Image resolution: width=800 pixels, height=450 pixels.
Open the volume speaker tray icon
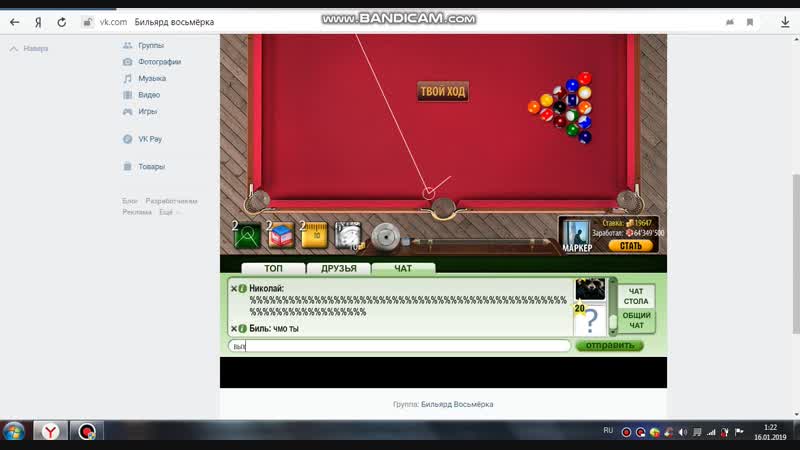pyautogui.click(x=683, y=433)
